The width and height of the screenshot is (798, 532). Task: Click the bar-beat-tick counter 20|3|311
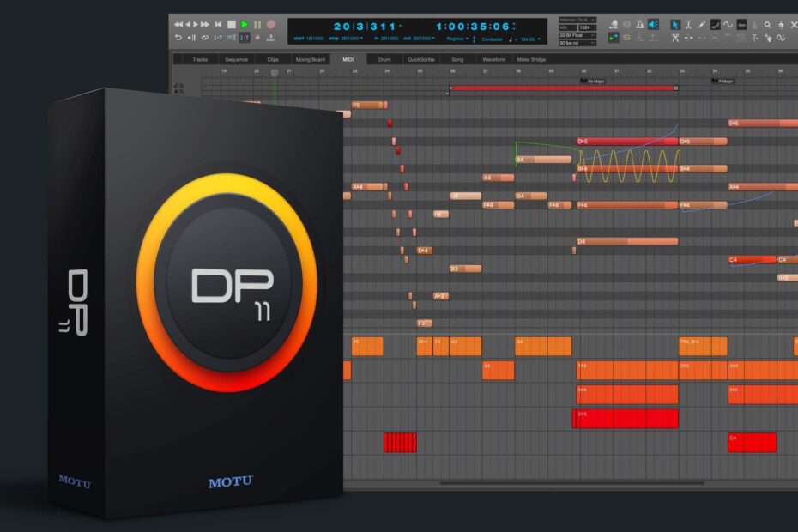click(x=365, y=27)
